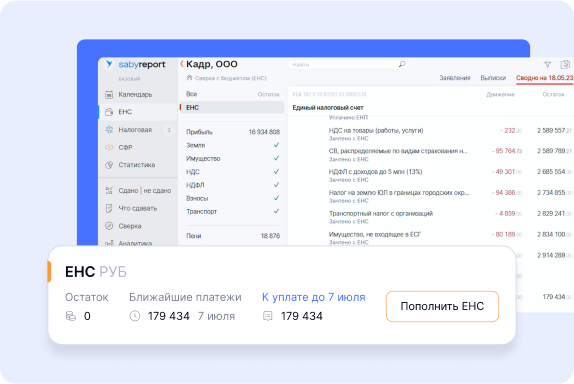The image size is (574, 384).
Task: Click the coins icon under Остаток
Action: tap(71, 316)
